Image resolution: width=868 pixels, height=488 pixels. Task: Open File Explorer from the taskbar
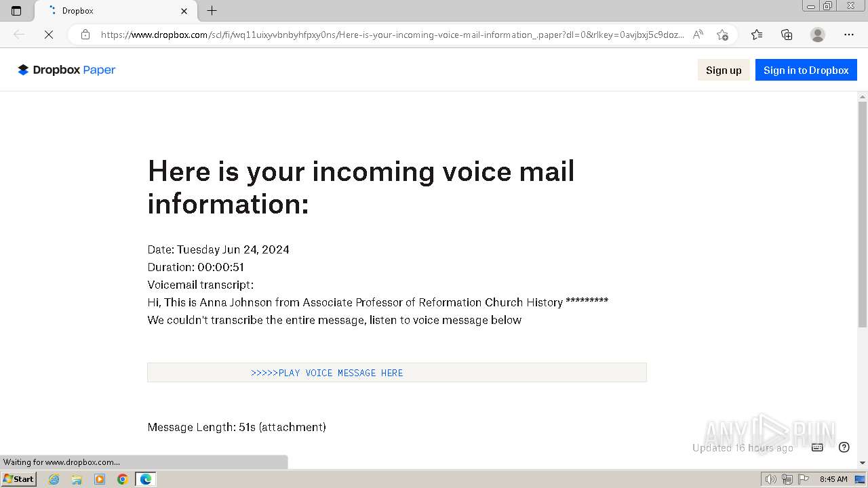point(77,479)
